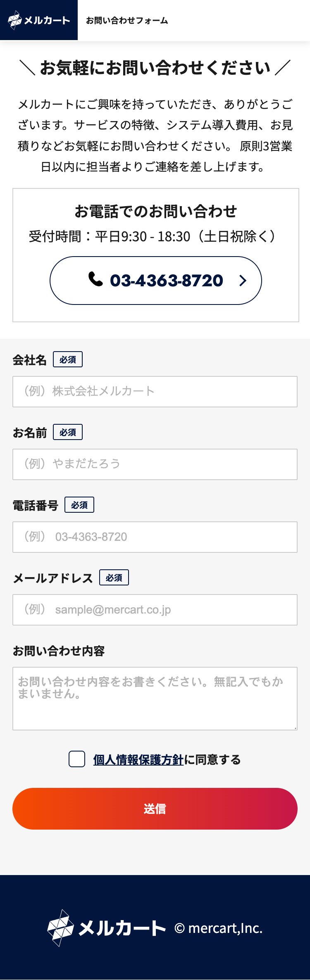Click the お名前 example placeholder field

point(155,464)
